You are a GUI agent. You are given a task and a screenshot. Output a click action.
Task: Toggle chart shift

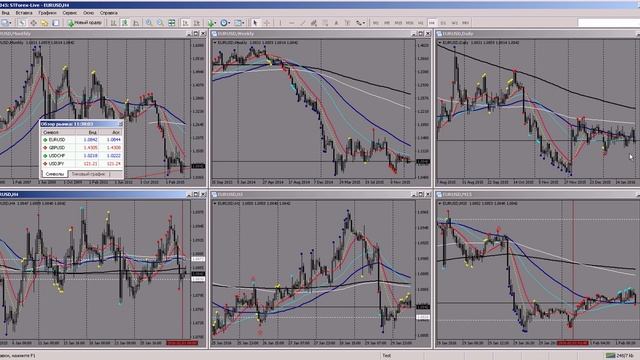tap(196, 23)
